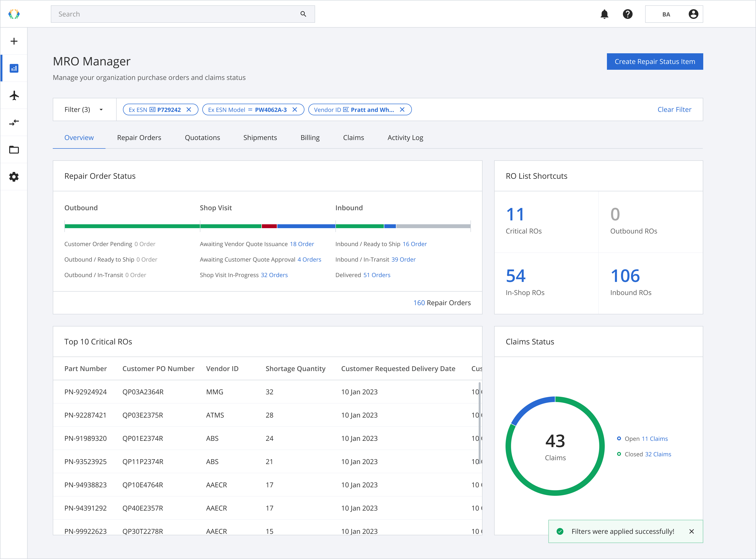
Task: Remove the Ex ESN Model PW4062A-3 filter
Action: pos(295,110)
